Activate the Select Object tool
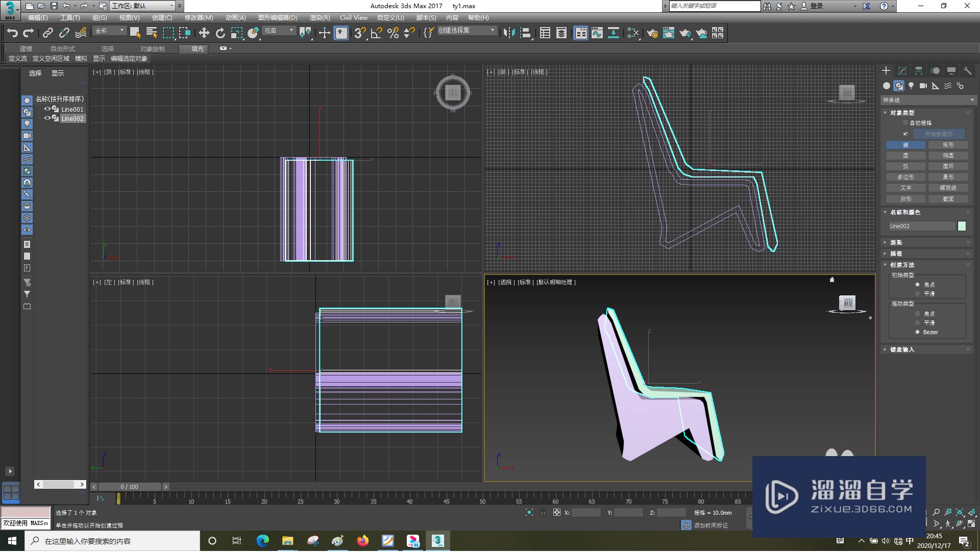Viewport: 980px width, 552px height. [135, 33]
